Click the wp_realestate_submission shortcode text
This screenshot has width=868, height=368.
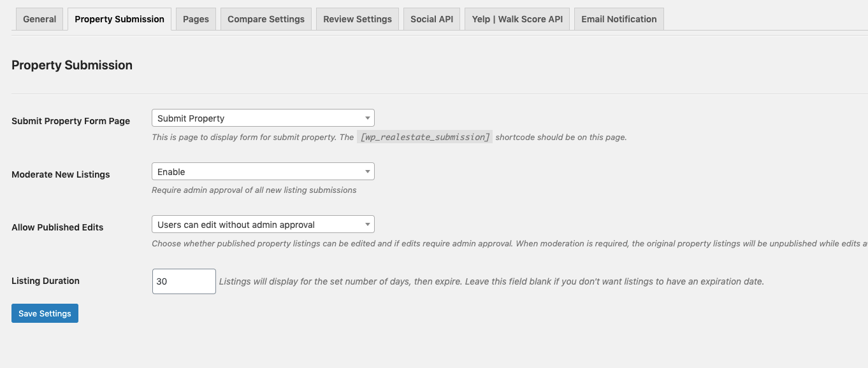(424, 137)
